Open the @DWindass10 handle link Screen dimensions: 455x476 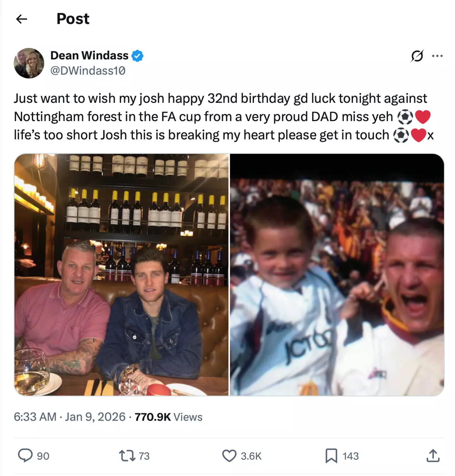(x=88, y=70)
